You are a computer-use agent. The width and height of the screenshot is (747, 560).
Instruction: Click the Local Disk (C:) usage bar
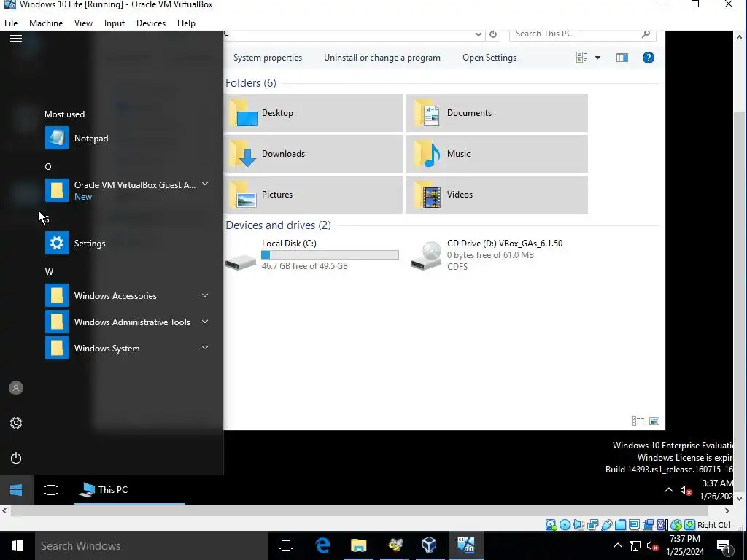pyautogui.click(x=330, y=254)
